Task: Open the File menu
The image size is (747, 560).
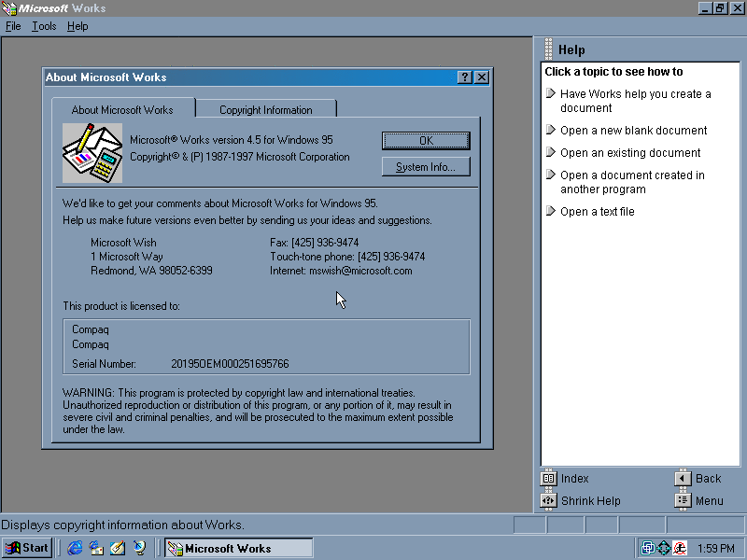Action: pyautogui.click(x=13, y=26)
